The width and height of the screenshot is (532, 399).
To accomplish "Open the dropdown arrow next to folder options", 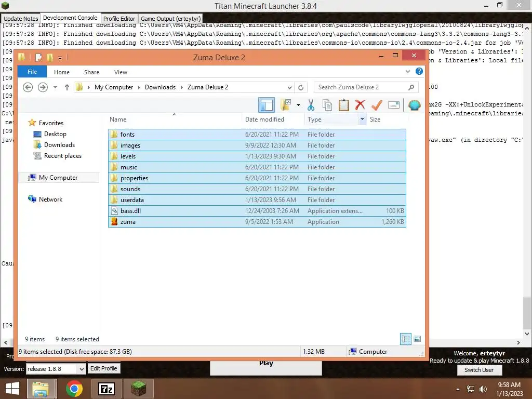I will pos(298,105).
